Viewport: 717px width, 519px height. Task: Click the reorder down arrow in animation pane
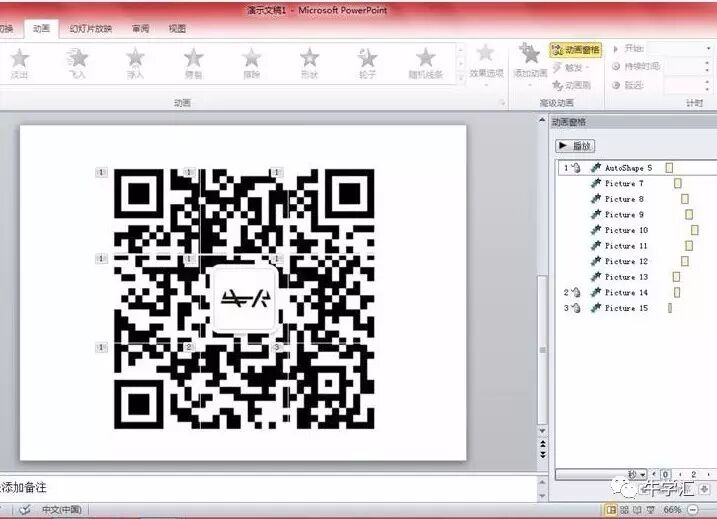[705, 489]
